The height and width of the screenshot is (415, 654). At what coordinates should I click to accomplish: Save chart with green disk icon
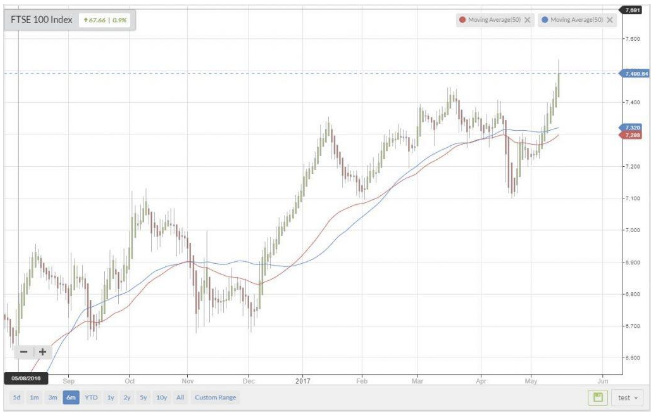tap(598, 397)
